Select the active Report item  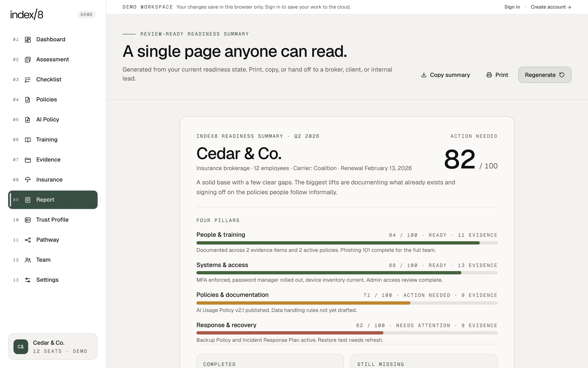click(x=53, y=200)
